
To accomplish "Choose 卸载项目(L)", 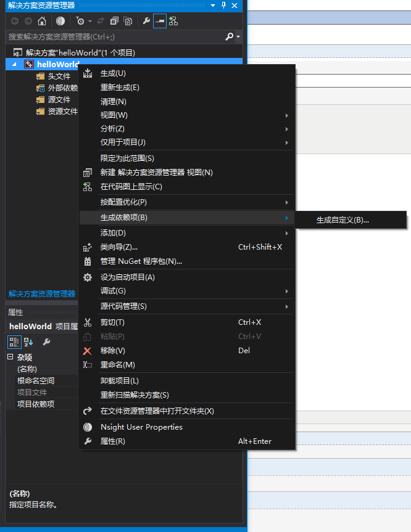I will [x=186, y=381].
